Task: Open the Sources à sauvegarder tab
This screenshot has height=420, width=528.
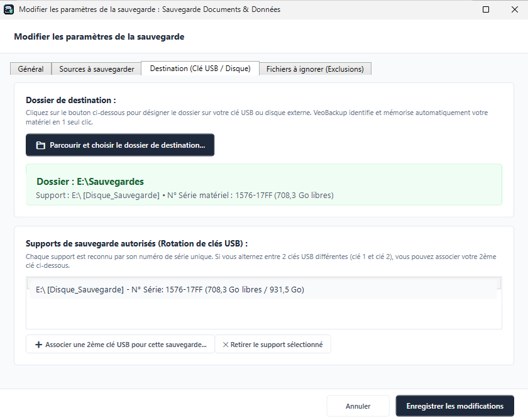Action: (97, 69)
